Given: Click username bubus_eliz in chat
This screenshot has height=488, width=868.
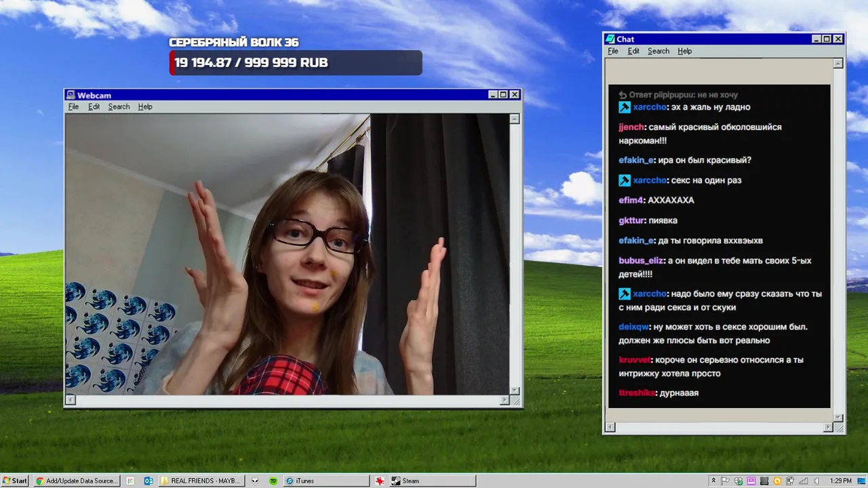Looking at the screenshot, I should (x=641, y=260).
